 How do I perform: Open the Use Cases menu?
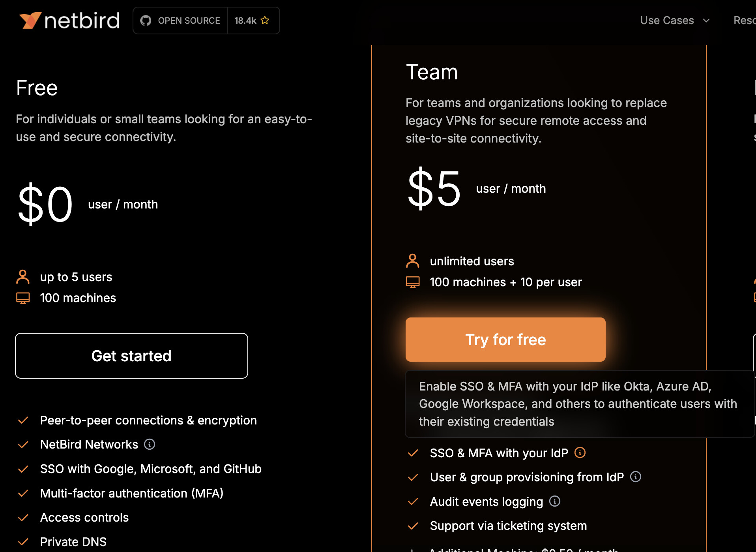(x=667, y=21)
